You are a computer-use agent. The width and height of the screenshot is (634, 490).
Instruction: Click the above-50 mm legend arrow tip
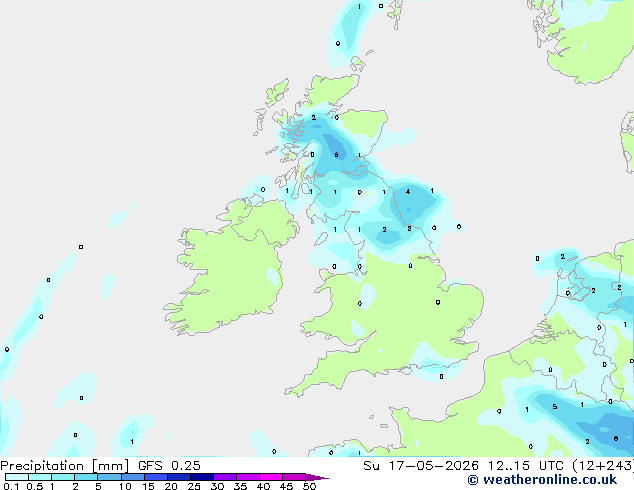(317, 478)
